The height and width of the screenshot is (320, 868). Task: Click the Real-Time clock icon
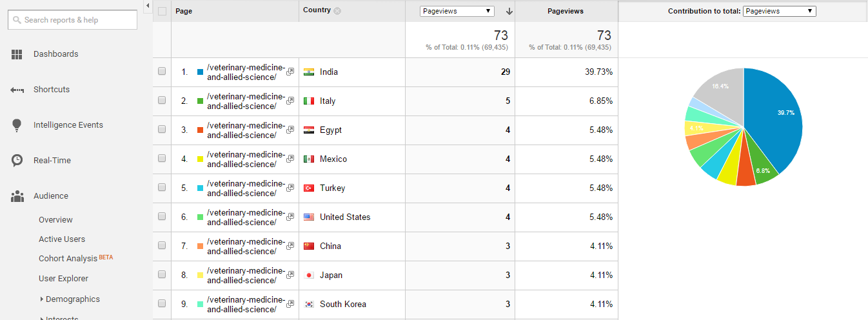tap(17, 161)
